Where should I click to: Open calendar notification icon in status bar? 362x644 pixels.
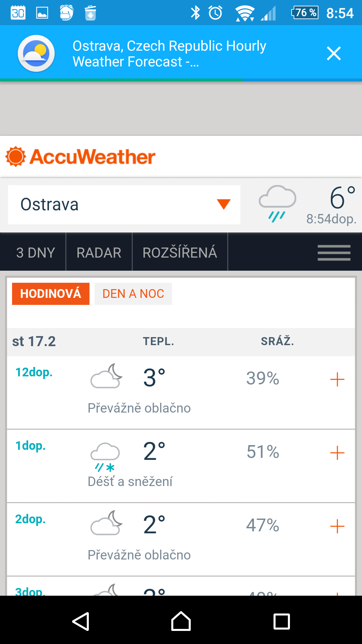[18, 13]
